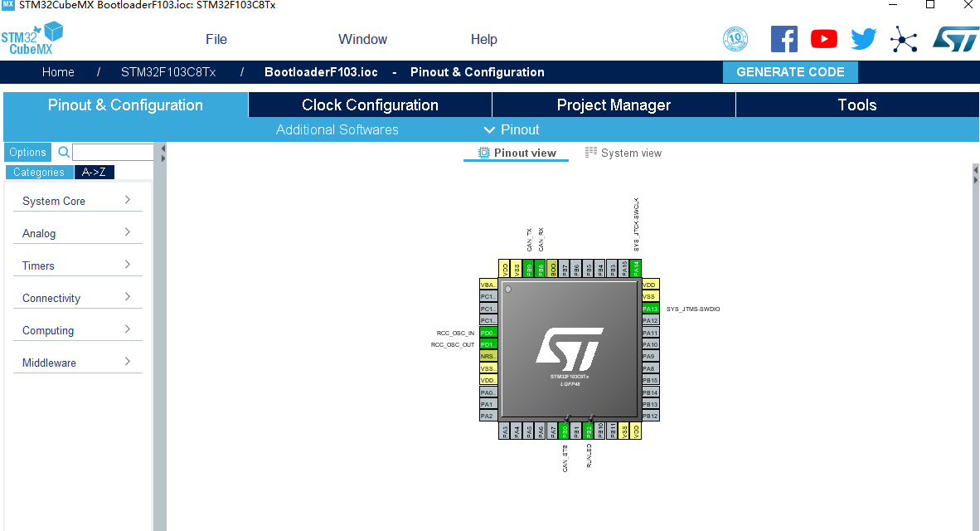The image size is (980, 531).
Task: Click the Twitter icon
Action: (863, 37)
